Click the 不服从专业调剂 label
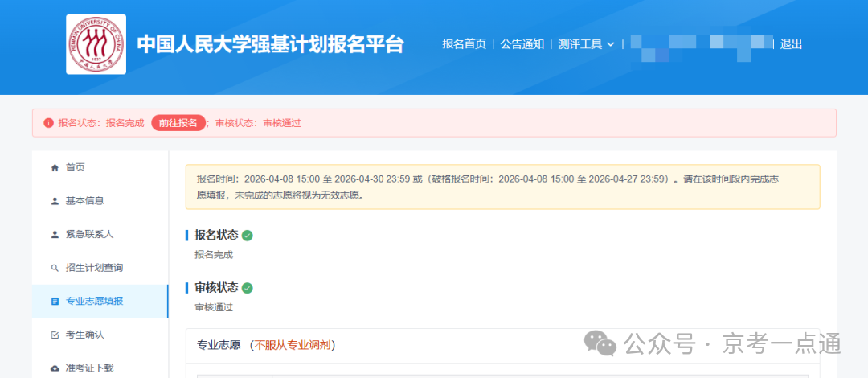 click(x=293, y=345)
